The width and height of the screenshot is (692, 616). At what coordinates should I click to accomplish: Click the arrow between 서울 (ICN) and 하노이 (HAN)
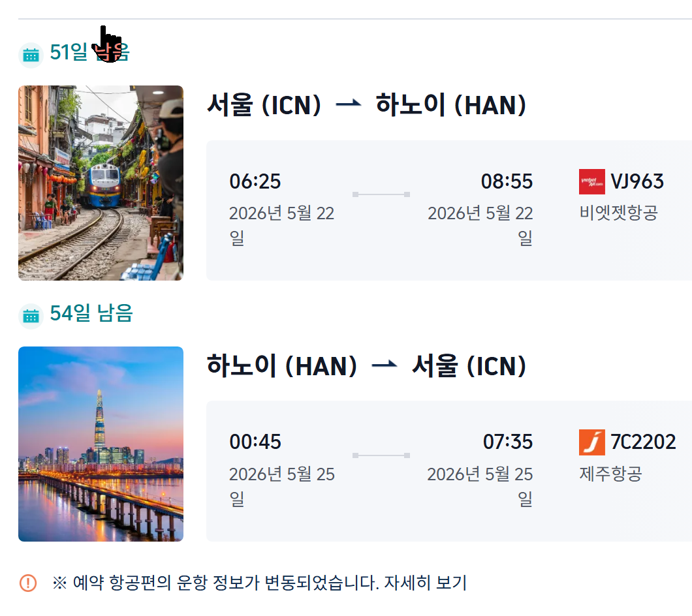point(348,105)
